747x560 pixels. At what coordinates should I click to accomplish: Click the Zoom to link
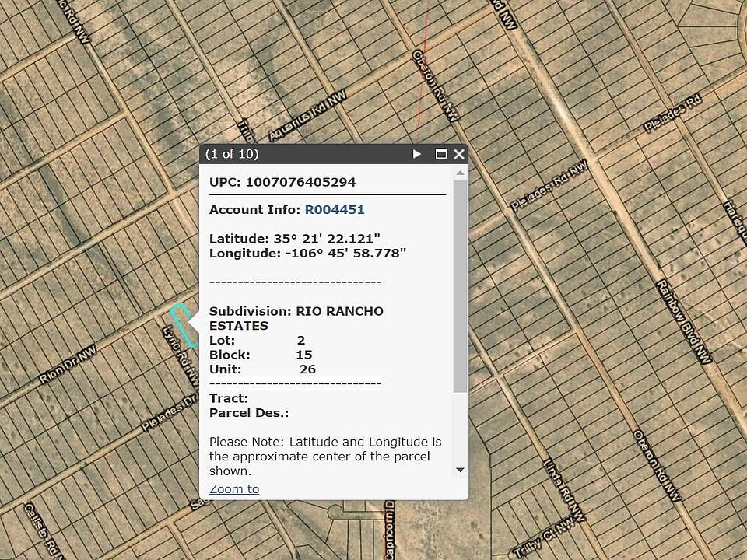coord(234,489)
